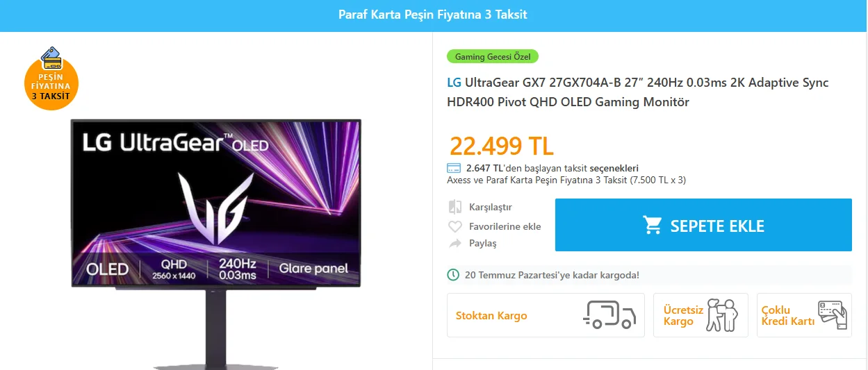Click the credit card installment icon near 2.647 TL
Image resolution: width=868 pixels, height=370 pixels.
pyautogui.click(x=454, y=168)
